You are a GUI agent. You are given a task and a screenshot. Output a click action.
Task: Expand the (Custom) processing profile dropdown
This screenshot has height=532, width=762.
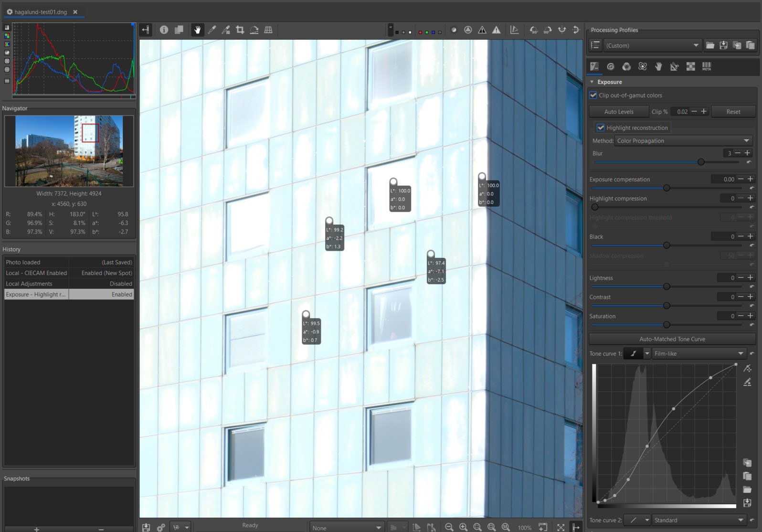[652, 45]
